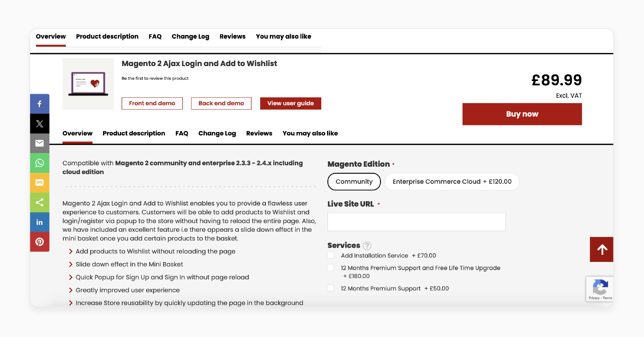Viewport: 644px width, 337px height.
Task: Click the reCAPTCHA Privacy link
Action: pos(594,298)
